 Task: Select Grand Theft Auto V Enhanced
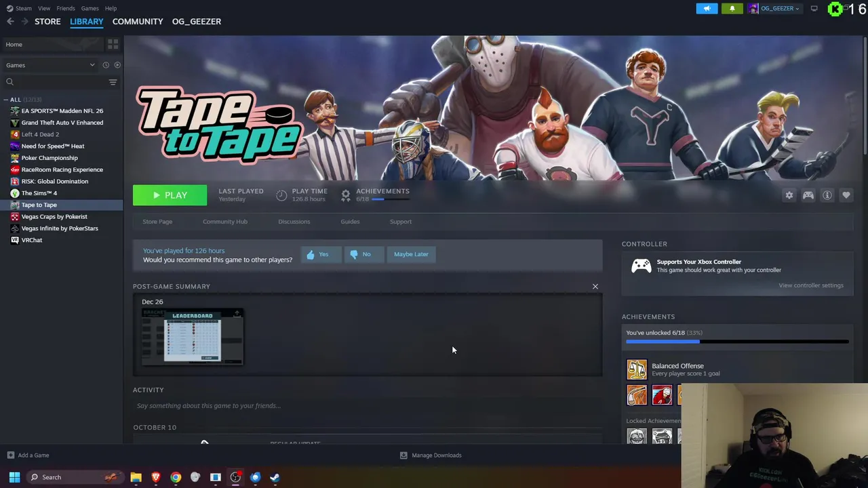pos(62,123)
